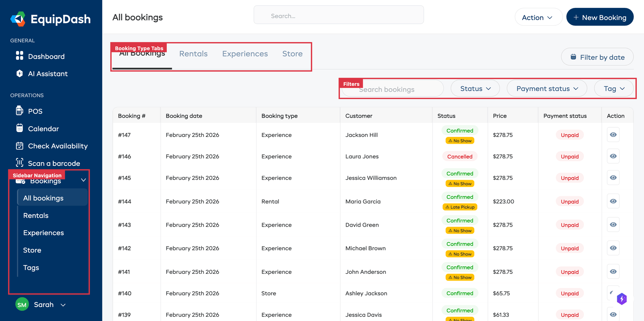Switch to the Rentals tab
This screenshot has width=644, height=321.
(194, 54)
